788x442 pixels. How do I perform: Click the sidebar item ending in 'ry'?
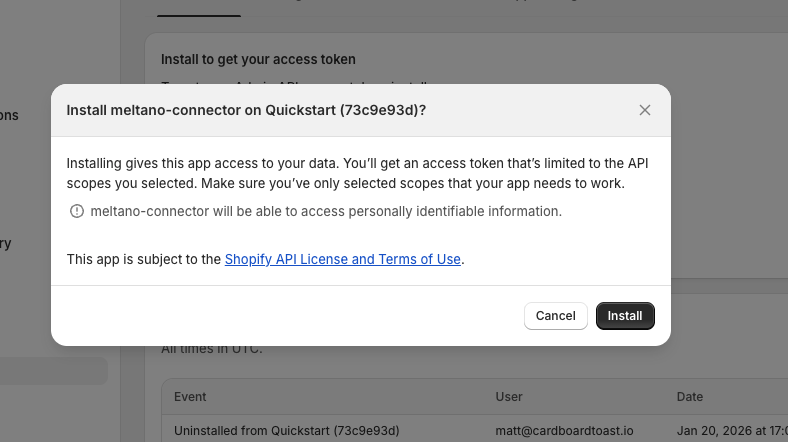click(x=6, y=243)
